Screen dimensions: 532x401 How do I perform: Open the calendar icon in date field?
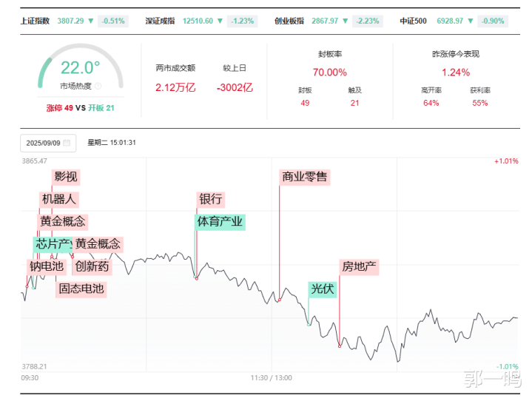pyautogui.click(x=67, y=143)
